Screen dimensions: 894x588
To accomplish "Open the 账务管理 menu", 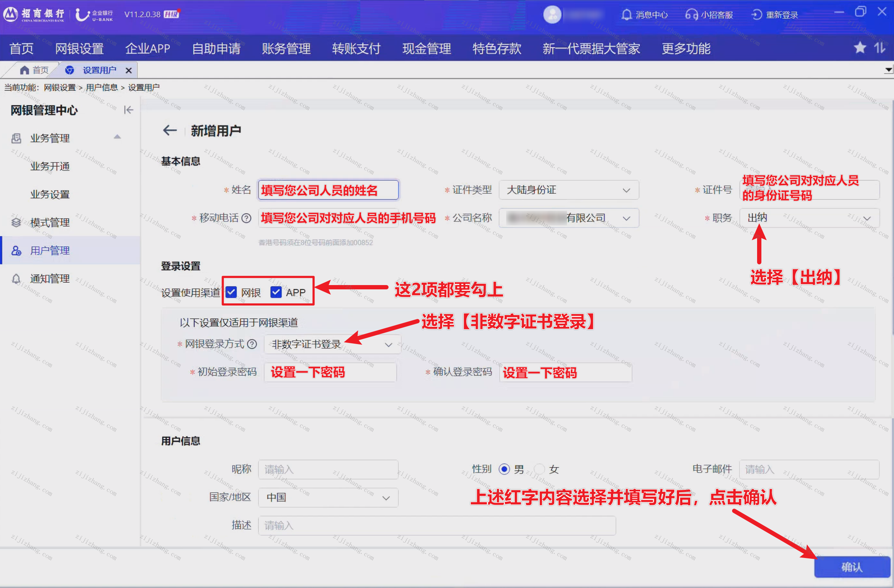I will [286, 49].
